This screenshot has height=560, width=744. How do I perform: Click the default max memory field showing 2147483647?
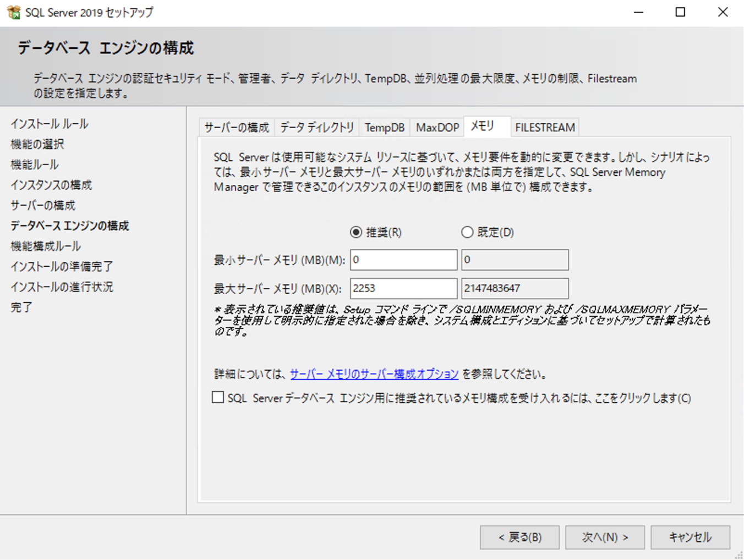point(515,288)
